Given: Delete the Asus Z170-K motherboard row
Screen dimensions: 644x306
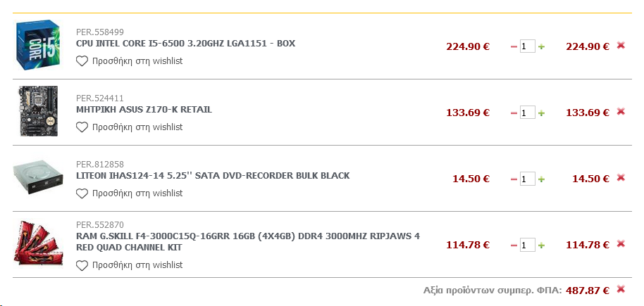Looking at the screenshot, I should pos(621,112).
